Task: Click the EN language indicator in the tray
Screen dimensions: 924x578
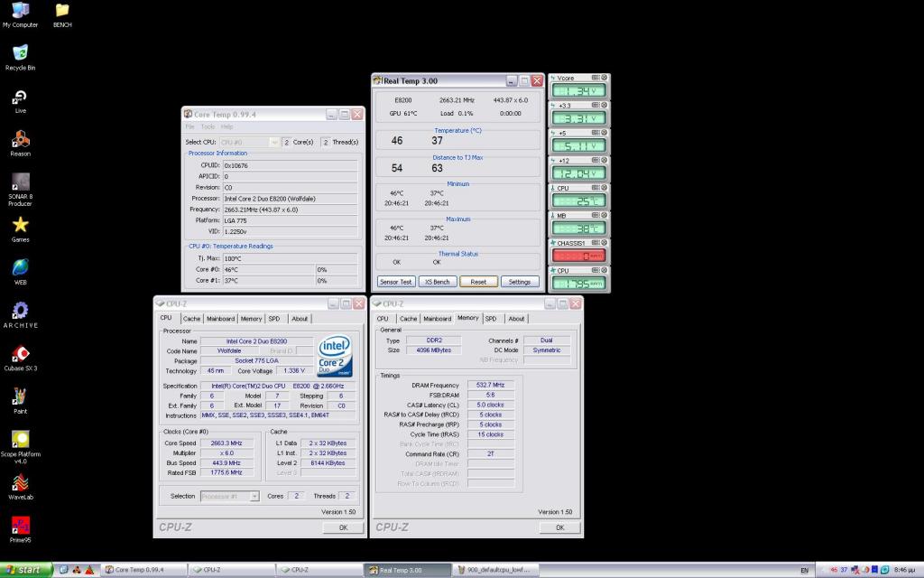Action: (804, 571)
